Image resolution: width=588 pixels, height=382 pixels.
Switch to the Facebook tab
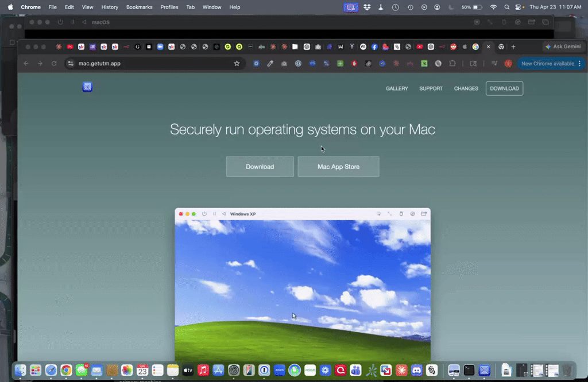pyautogui.click(x=374, y=47)
